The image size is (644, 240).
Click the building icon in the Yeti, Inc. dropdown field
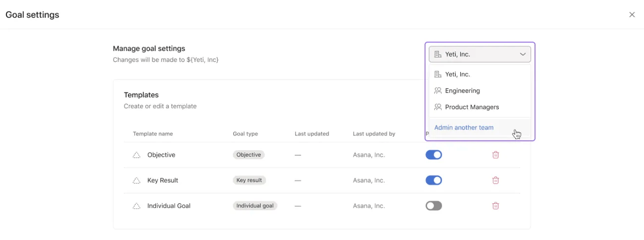pos(437,55)
